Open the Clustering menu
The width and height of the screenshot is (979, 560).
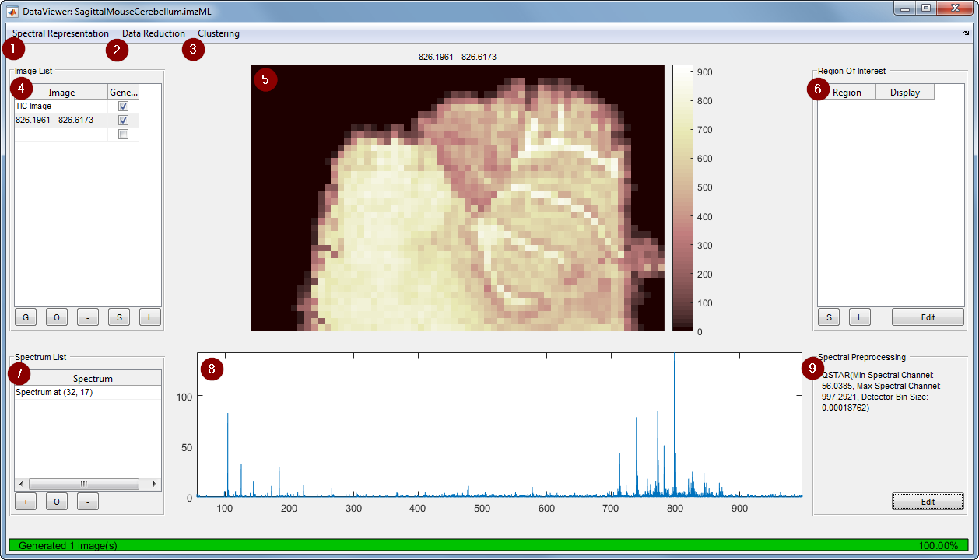pyautogui.click(x=219, y=33)
